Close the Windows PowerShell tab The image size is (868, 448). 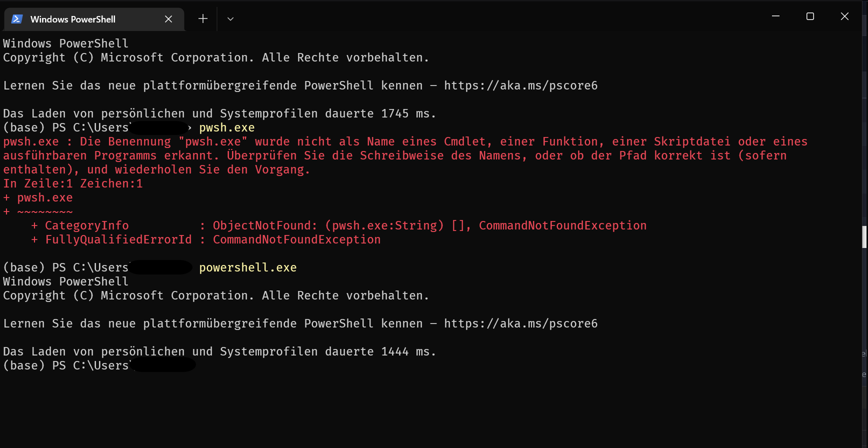168,19
